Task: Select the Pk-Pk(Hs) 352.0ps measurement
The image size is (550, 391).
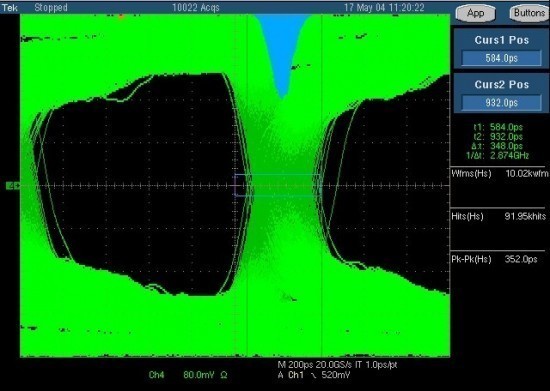Action: coord(494,259)
